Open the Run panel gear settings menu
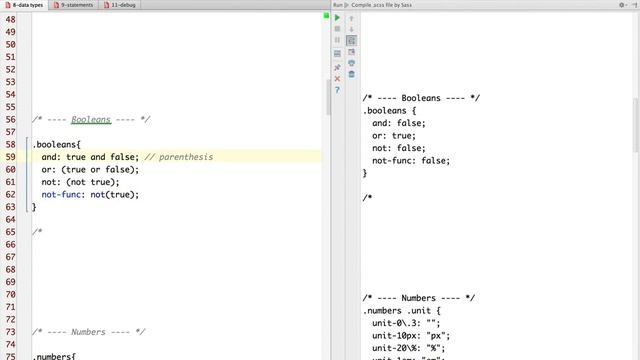This screenshot has height=360, width=640. click(622, 5)
